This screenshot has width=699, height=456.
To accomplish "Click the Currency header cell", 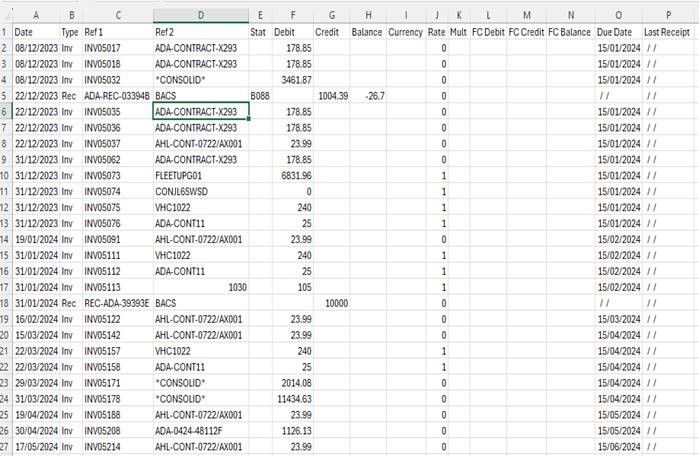I will point(406,32).
